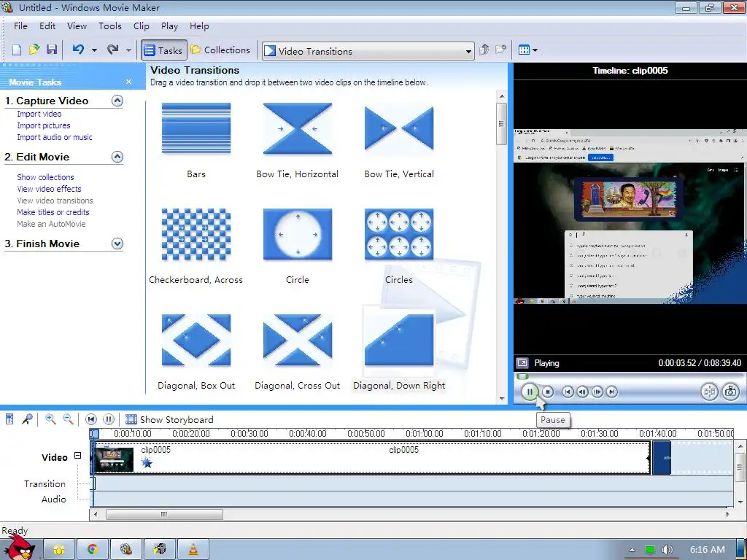Click Import audio or music link
747x560 pixels.
pos(54,137)
